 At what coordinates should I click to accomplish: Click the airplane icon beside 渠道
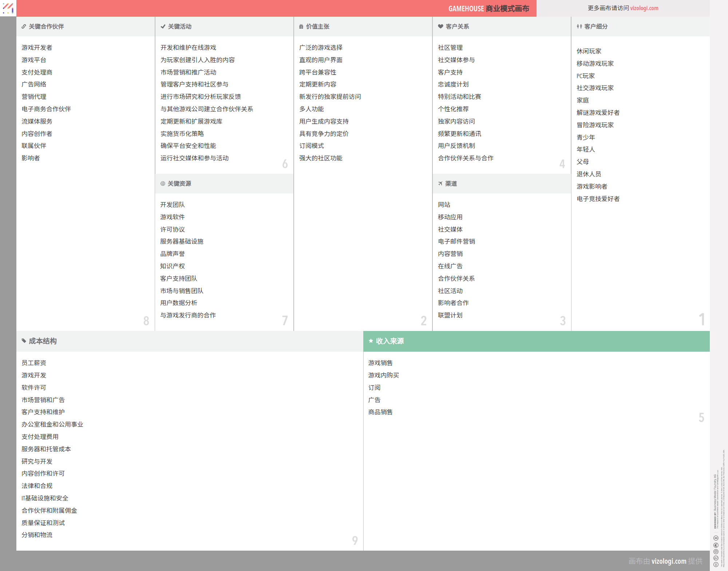pos(440,184)
